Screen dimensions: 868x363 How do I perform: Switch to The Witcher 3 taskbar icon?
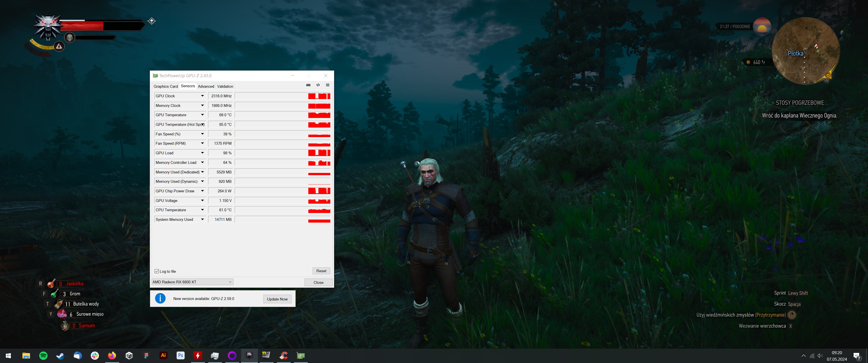coord(249,356)
